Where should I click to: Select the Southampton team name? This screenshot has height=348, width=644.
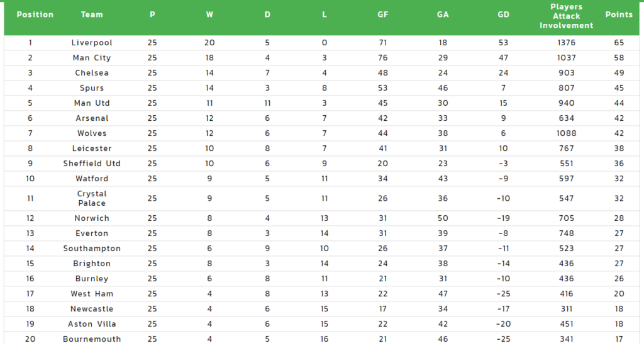click(x=92, y=249)
